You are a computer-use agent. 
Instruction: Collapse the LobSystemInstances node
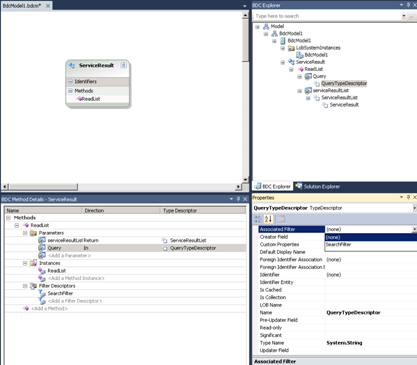283,48
